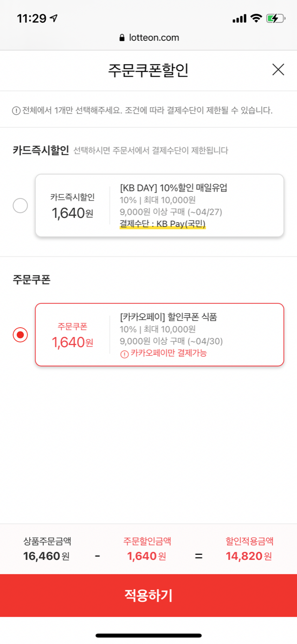
Task: Tap the 결제수단 : KB Pay(국민) highlighted text
Action: pyautogui.click(x=162, y=224)
